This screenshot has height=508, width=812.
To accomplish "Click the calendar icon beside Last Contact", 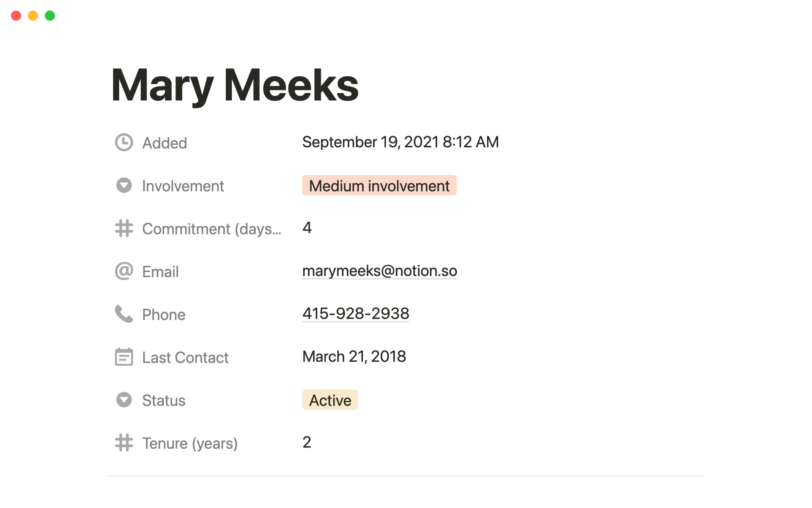I will pos(124,357).
